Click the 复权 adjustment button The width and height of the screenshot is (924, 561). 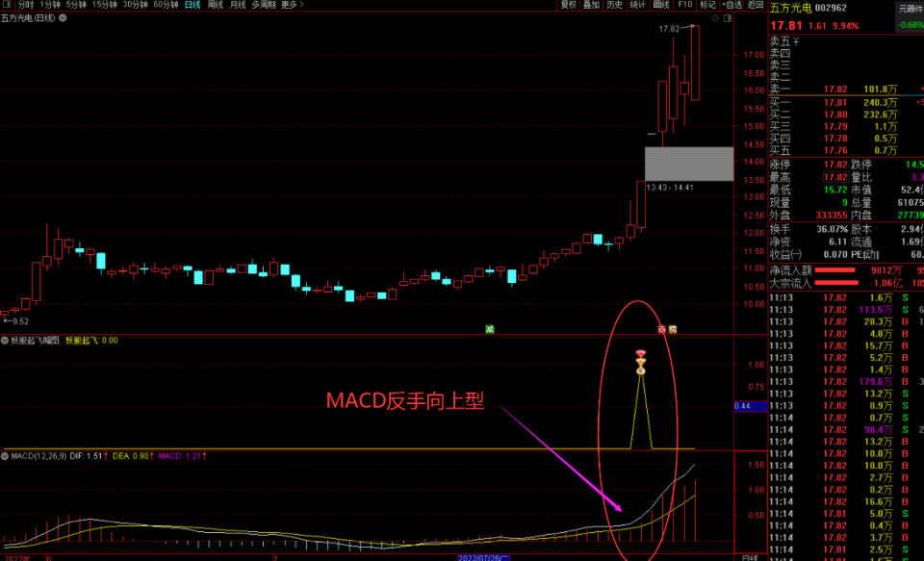[x=568, y=5]
